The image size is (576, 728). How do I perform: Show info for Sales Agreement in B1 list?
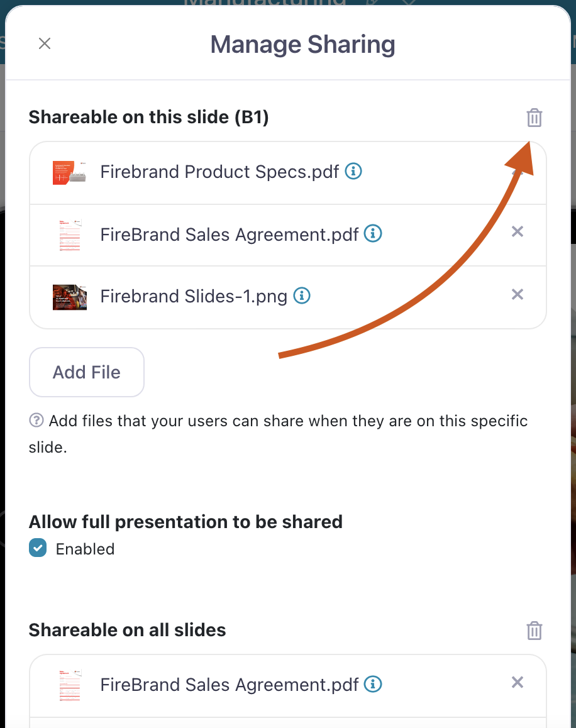[374, 234]
